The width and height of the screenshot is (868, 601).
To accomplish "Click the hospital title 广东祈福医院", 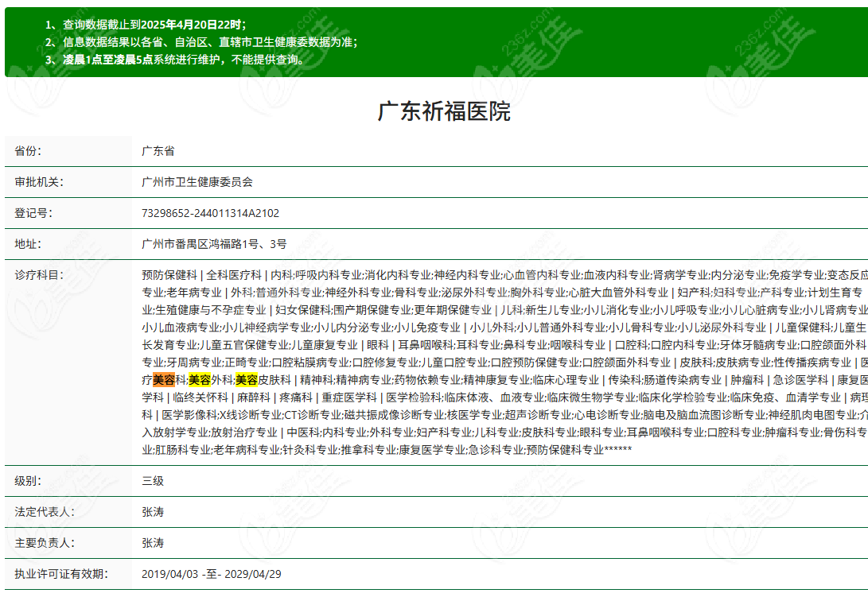I will pyautogui.click(x=444, y=111).
